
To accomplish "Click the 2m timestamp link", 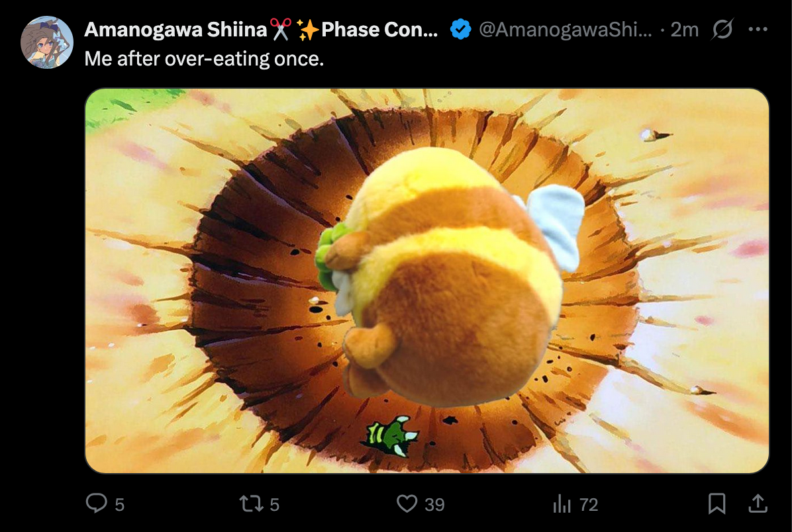I will (x=685, y=30).
